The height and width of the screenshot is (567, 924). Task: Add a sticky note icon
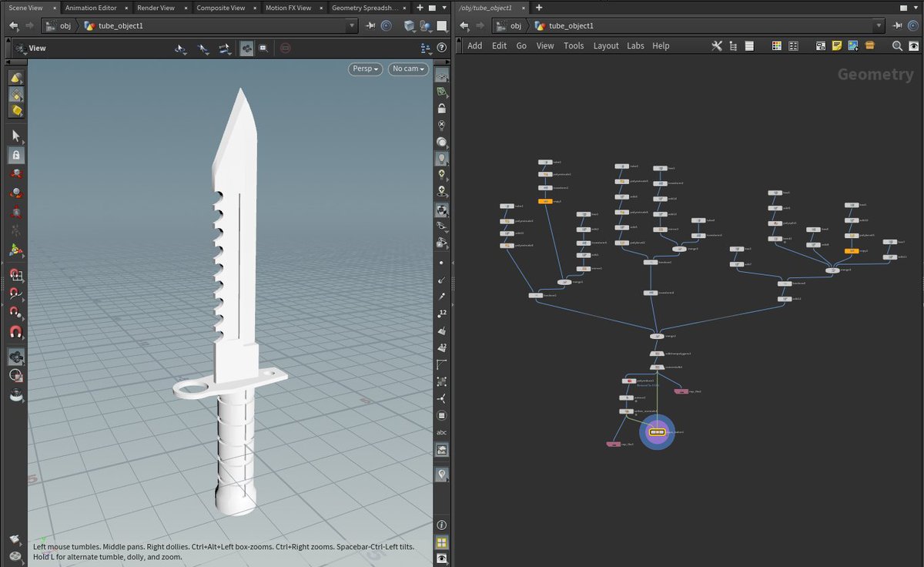[837, 46]
